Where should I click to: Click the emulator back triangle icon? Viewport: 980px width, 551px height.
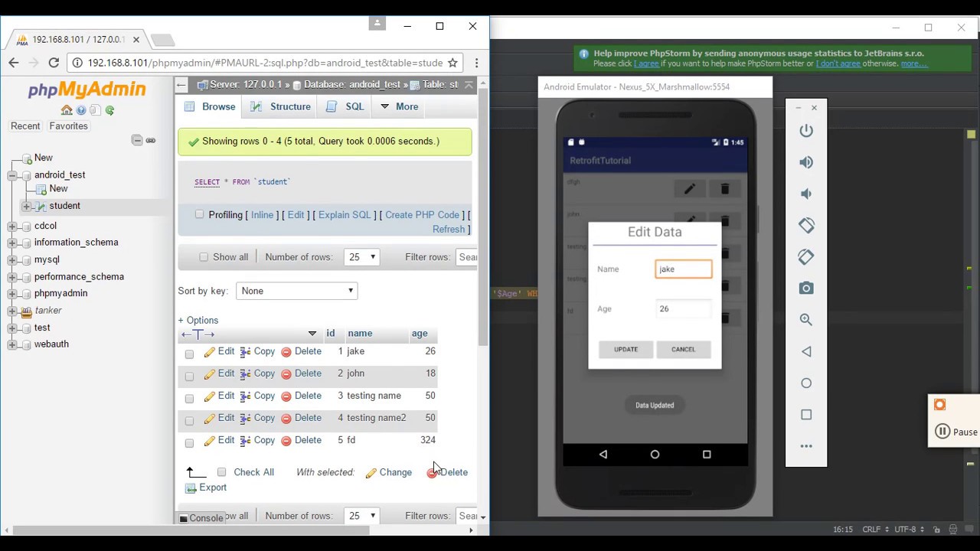tap(806, 351)
